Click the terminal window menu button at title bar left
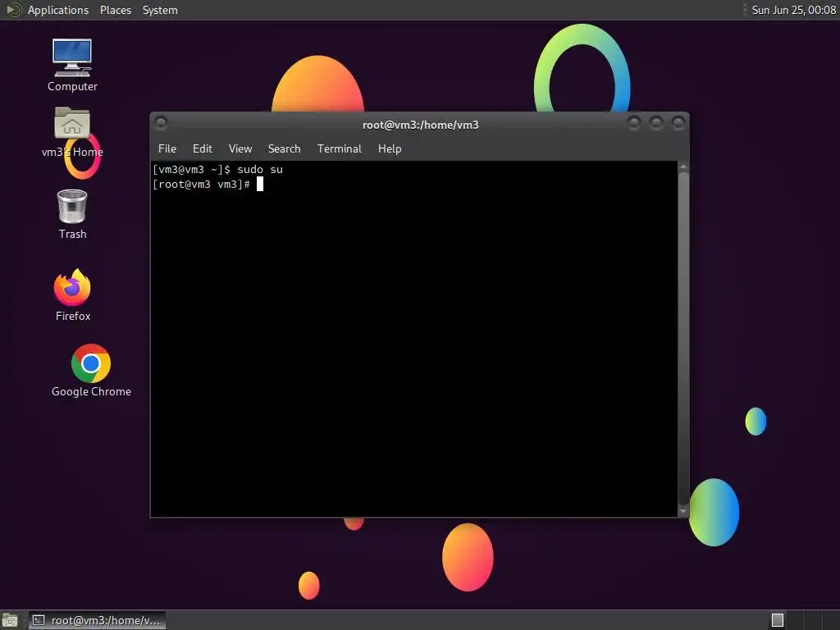The image size is (840, 630). click(x=161, y=123)
